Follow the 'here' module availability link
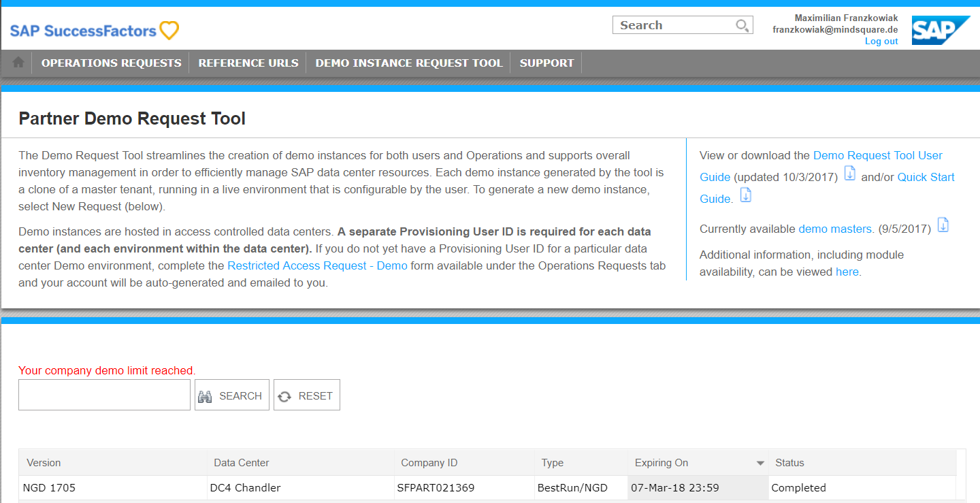 point(847,272)
